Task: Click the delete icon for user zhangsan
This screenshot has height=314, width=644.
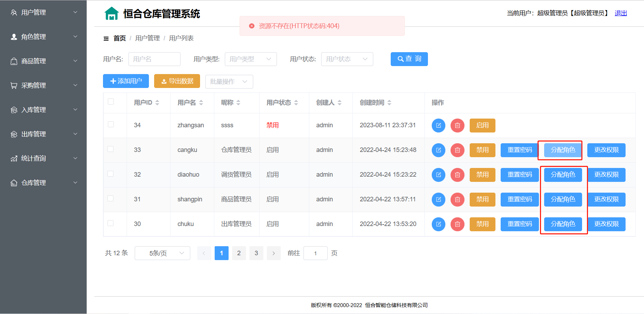Action: [x=458, y=126]
